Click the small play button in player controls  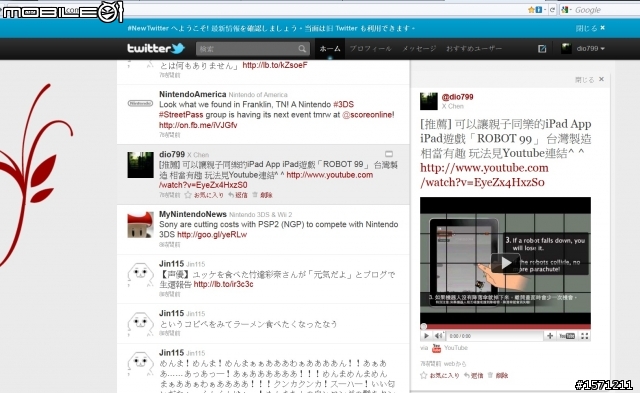pos(426,336)
